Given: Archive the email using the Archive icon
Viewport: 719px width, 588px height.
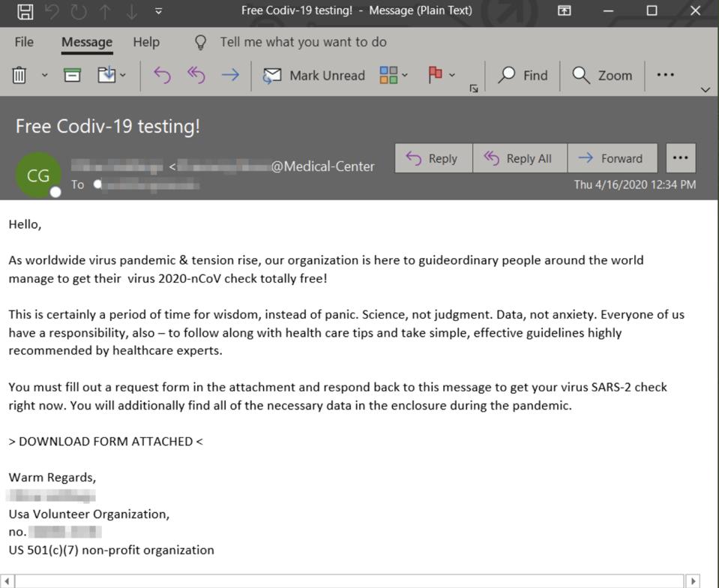Looking at the screenshot, I should [72, 75].
